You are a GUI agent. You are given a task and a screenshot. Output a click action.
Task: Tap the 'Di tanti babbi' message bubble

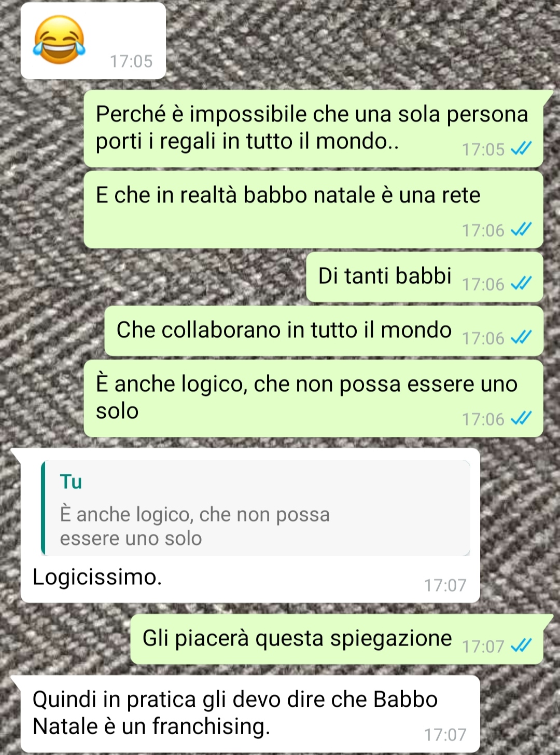(424, 277)
